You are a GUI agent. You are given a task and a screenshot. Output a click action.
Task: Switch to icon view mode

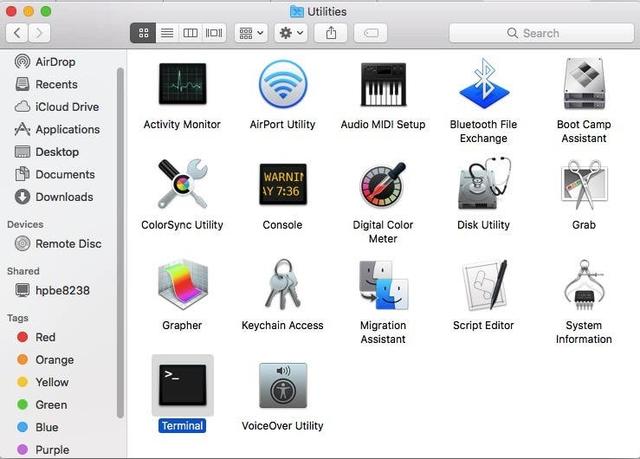tap(143, 33)
